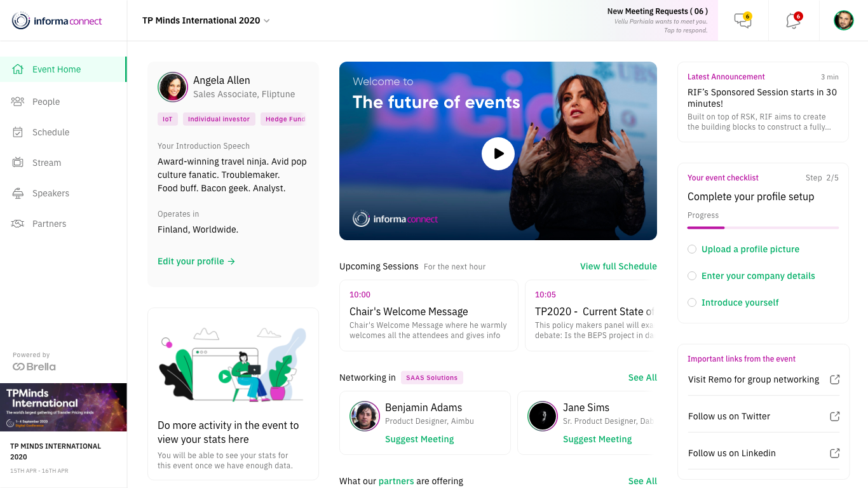The image size is (868, 488).
Task: Click the Stream TV icon
Action: 18,163
